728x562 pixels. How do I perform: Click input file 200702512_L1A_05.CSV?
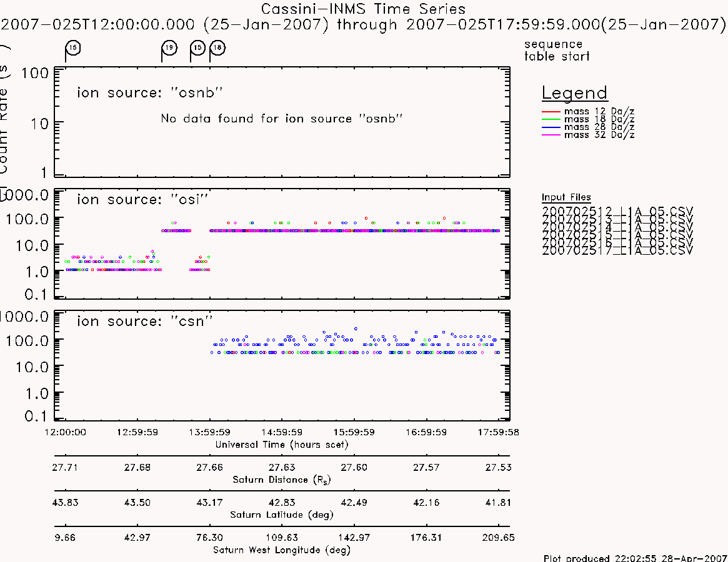(617, 211)
